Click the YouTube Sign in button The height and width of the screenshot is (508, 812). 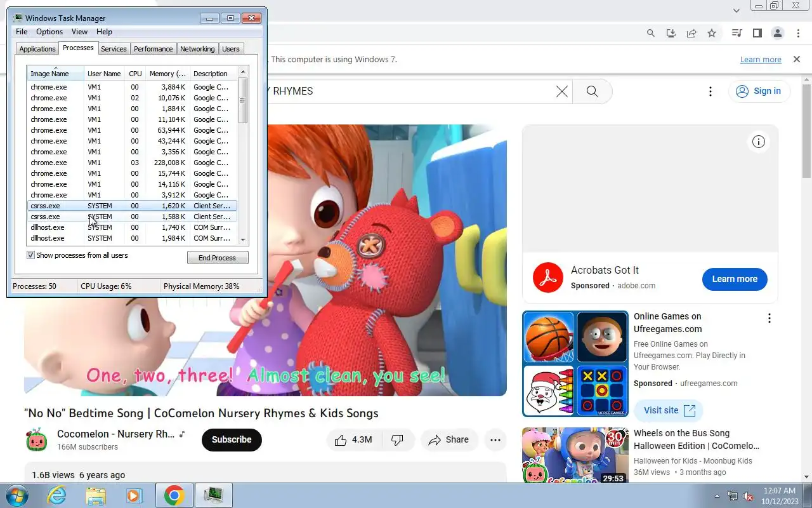coord(759,91)
